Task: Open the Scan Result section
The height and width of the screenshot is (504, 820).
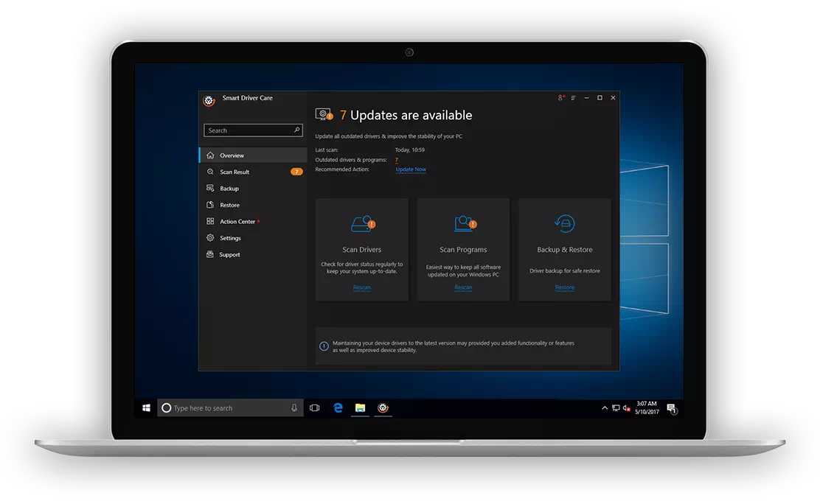Action: point(253,172)
